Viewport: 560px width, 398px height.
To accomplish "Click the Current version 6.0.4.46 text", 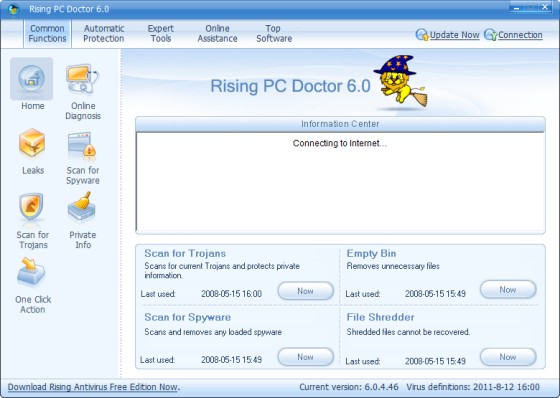I will coord(349,387).
